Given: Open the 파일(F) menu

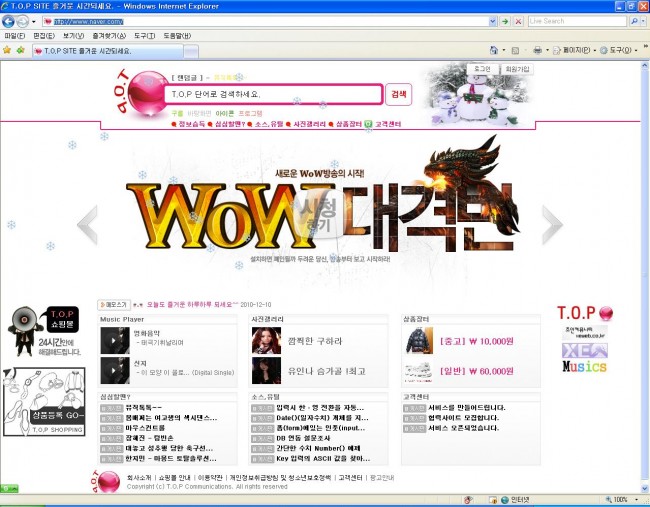Looking at the screenshot, I should pyautogui.click(x=15, y=36).
